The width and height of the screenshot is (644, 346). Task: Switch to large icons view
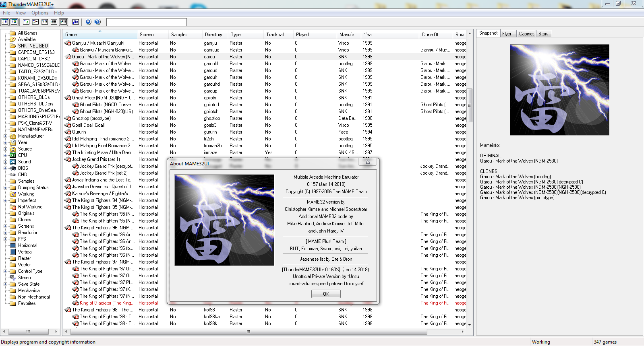tap(26, 22)
